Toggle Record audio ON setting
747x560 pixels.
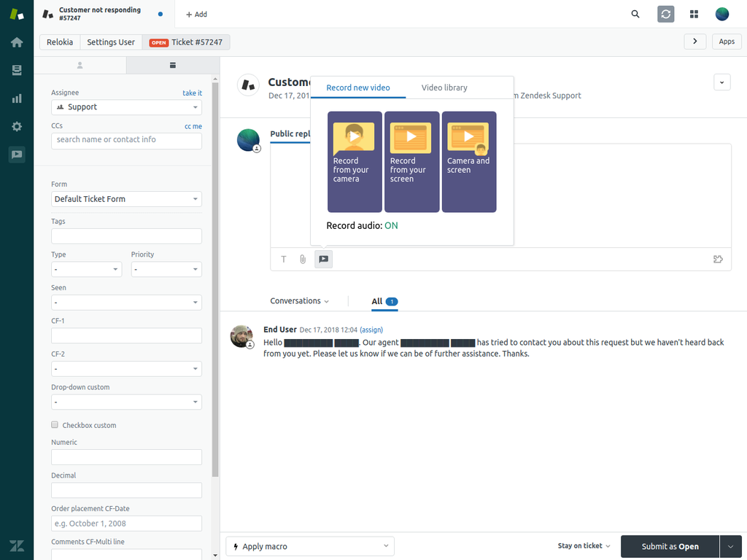tap(391, 226)
